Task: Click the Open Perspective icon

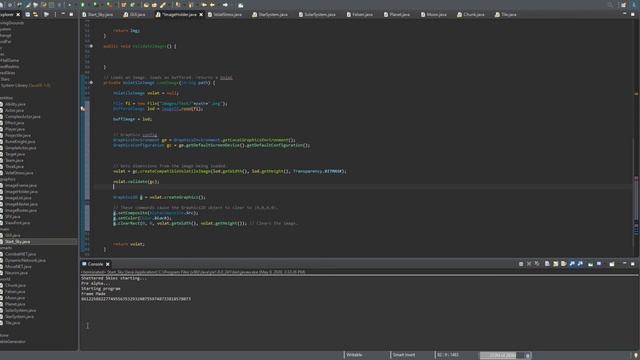Action: pyautogui.click(x=623, y=5)
